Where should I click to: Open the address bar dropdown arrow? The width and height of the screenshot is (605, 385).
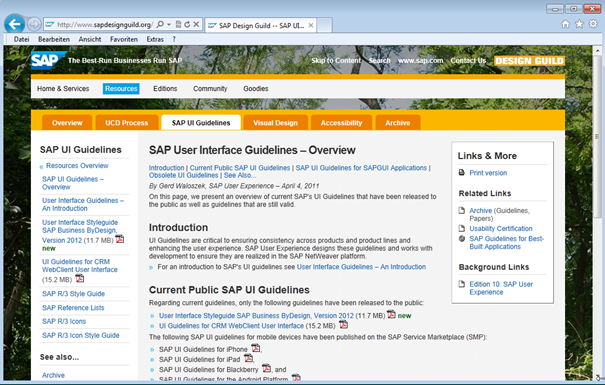click(x=169, y=24)
